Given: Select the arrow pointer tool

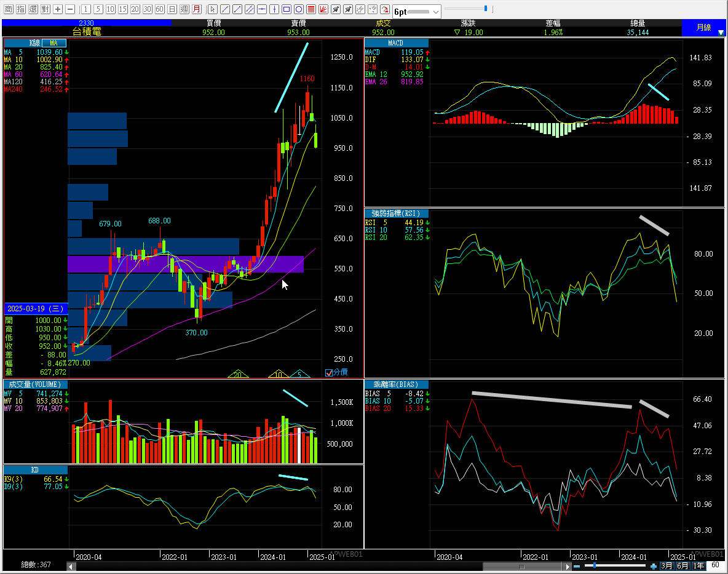Looking at the screenshot, I should 212,9.
